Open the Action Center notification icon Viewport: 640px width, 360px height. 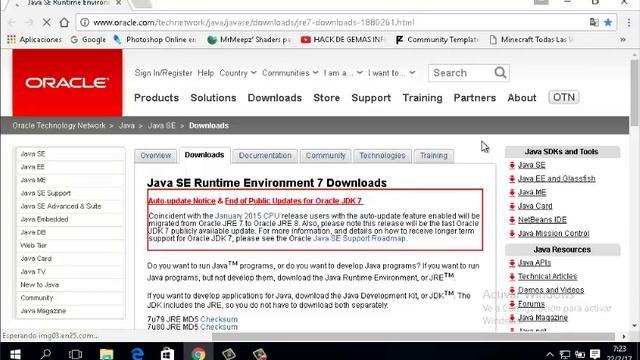(595, 354)
